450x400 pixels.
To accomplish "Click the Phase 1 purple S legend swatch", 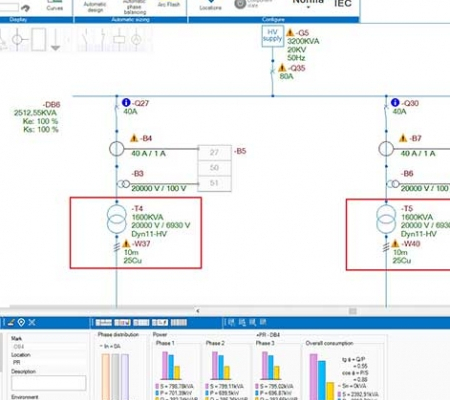I will (157, 386).
